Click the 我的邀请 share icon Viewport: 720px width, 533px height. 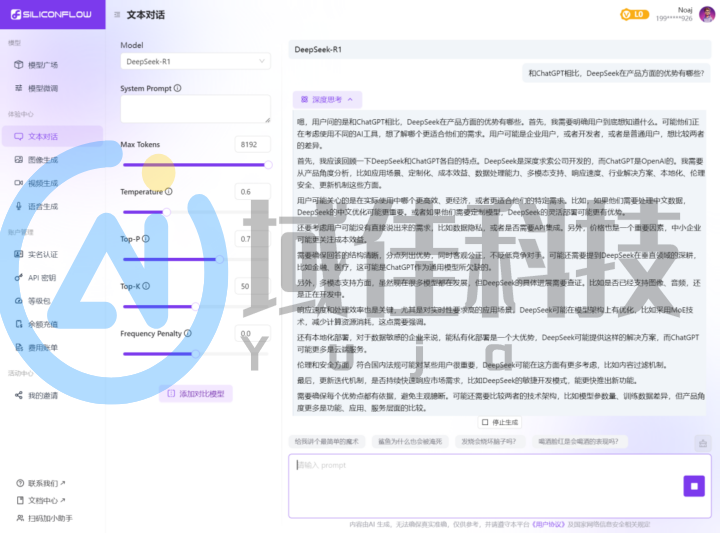pyautogui.click(x=18, y=395)
